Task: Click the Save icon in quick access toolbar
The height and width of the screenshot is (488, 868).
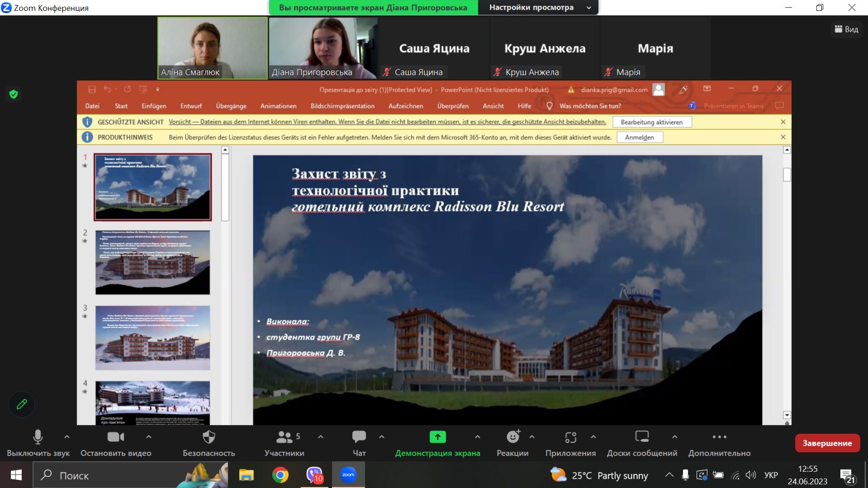Action: click(92, 89)
